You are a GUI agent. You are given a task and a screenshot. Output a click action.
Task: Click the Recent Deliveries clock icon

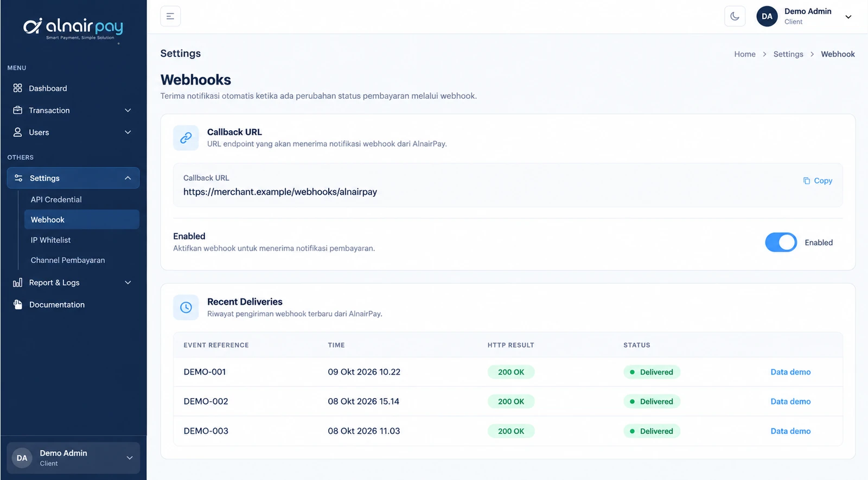pyautogui.click(x=186, y=308)
